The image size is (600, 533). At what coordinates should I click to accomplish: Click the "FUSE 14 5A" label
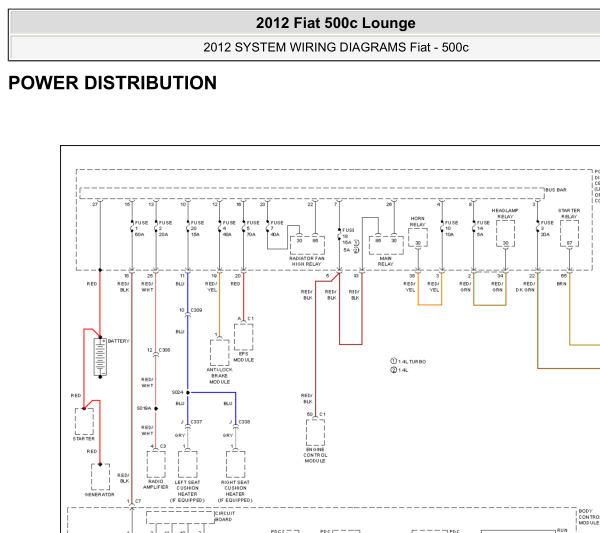coord(483,228)
